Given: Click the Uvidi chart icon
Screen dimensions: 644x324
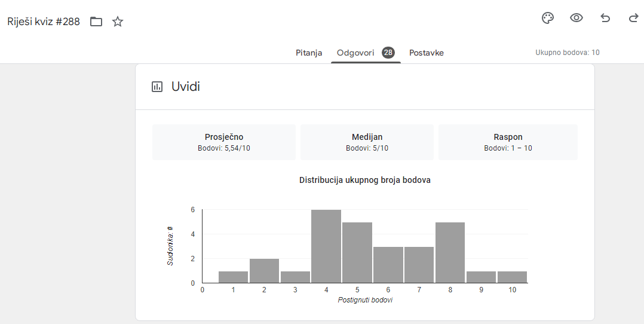Looking at the screenshot, I should [x=157, y=87].
